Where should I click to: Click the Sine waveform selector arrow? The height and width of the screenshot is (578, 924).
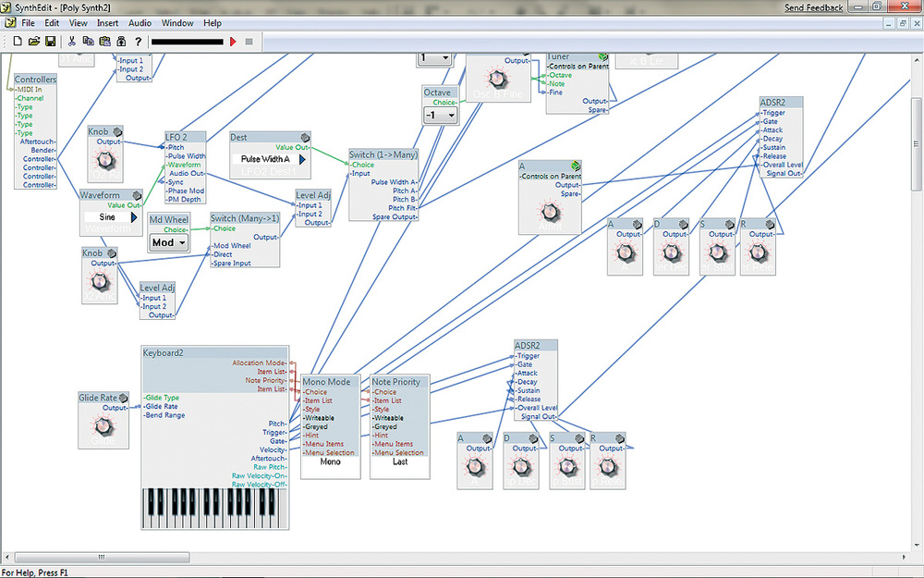134,216
